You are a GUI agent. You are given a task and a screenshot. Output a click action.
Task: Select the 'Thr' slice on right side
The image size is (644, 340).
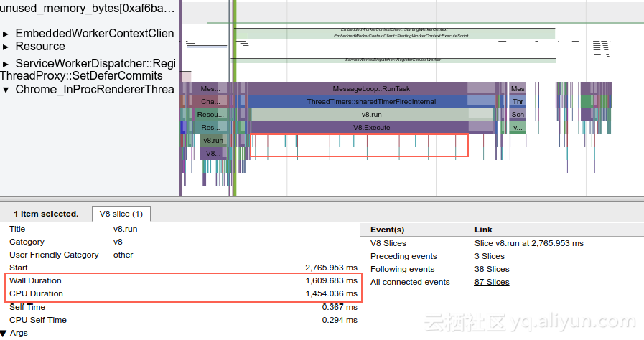coord(518,101)
